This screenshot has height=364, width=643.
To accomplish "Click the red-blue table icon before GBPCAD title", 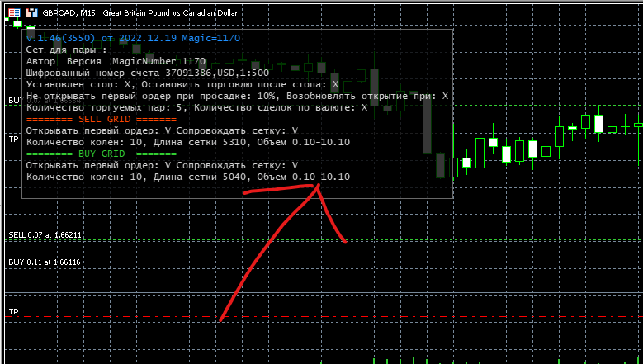I will tap(14, 13).
